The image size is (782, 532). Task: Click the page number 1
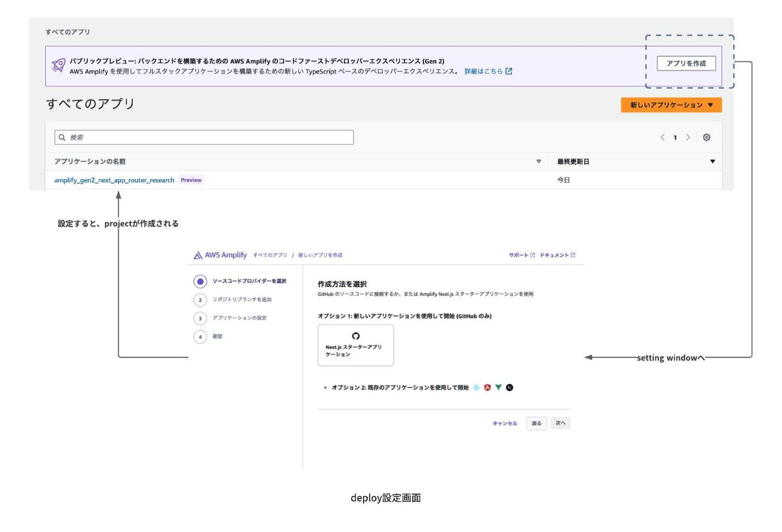(675, 137)
